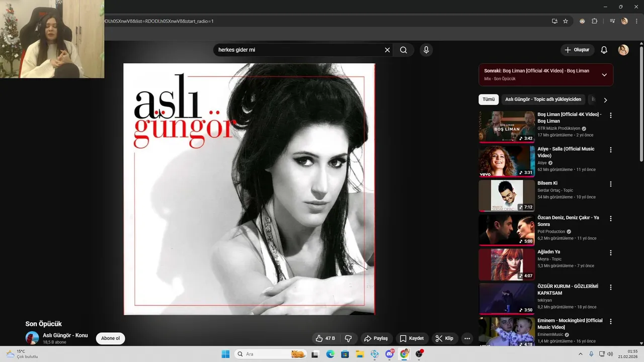Create a clip with the Klip button
644x362 pixels.
(x=444, y=338)
